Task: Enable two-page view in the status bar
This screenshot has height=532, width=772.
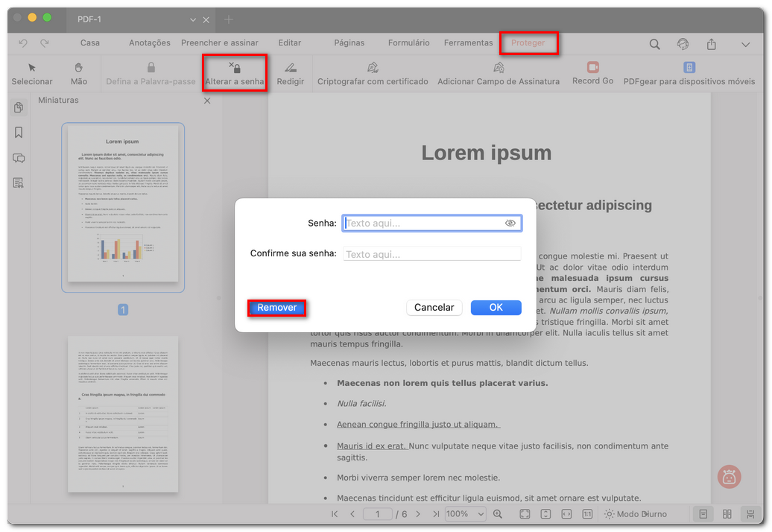Action: click(727, 513)
